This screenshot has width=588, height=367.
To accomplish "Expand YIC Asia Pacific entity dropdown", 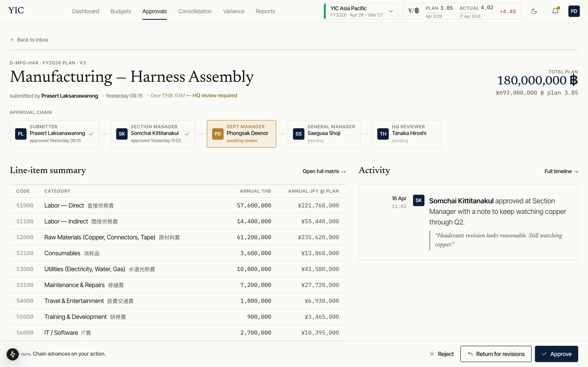I will tap(361, 11).
